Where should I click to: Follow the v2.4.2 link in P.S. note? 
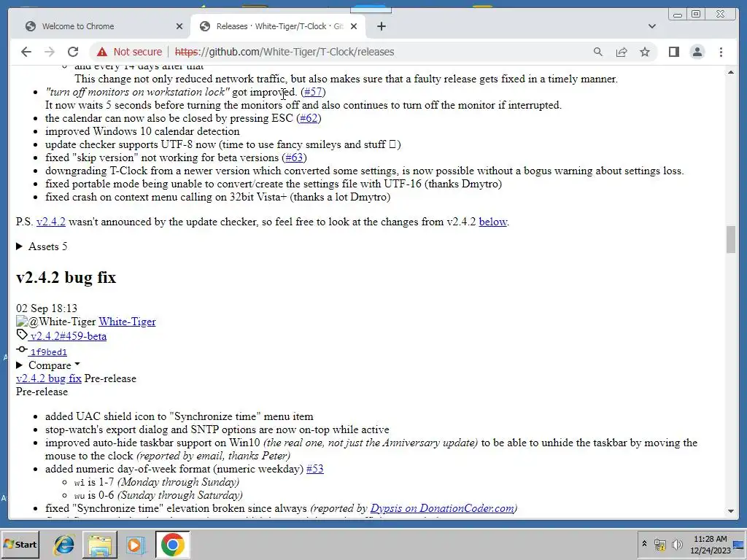[50, 222]
